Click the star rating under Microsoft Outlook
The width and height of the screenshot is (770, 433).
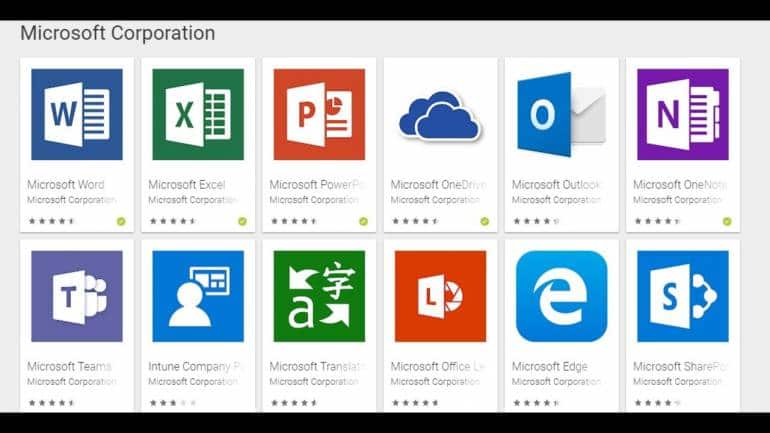pyautogui.click(x=535, y=221)
